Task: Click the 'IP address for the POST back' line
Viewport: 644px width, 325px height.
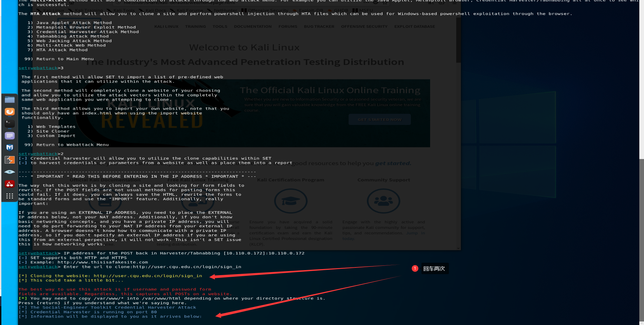Action: click(x=161, y=253)
